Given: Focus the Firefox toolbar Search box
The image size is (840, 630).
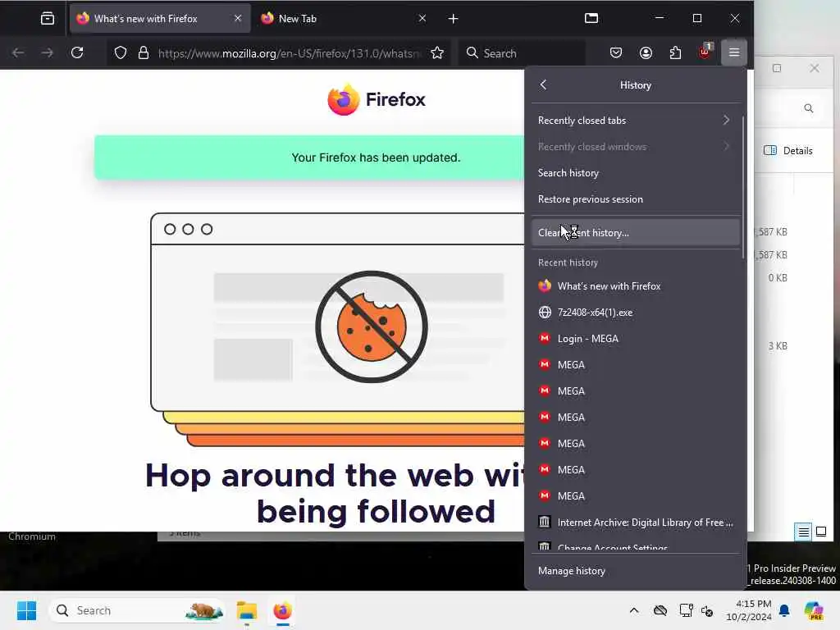Looking at the screenshot, I should 521,53.
